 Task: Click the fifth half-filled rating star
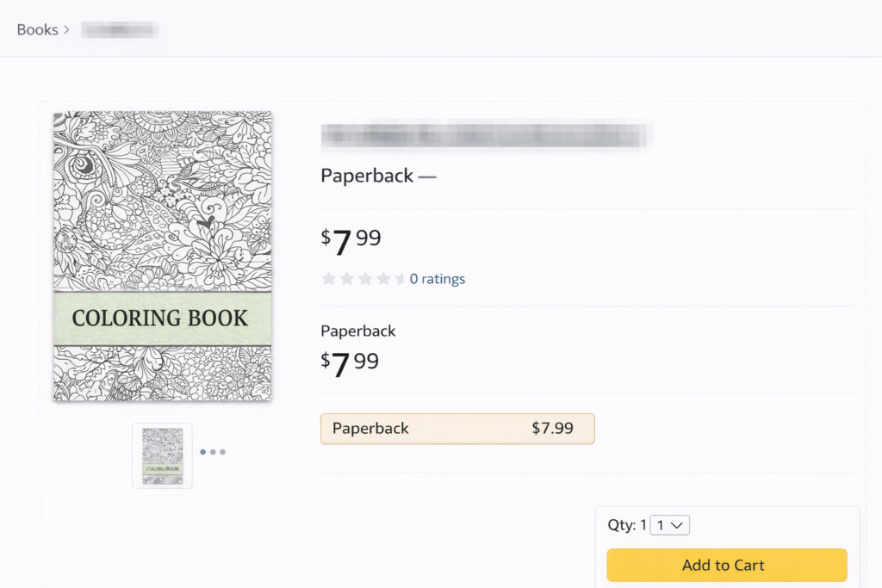point(400,279)
